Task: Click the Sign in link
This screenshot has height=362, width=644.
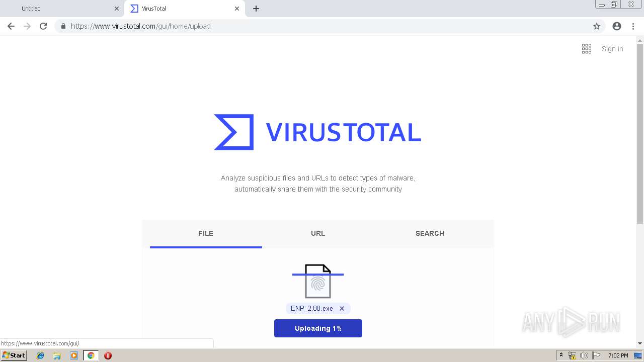Action: (612, 49)
